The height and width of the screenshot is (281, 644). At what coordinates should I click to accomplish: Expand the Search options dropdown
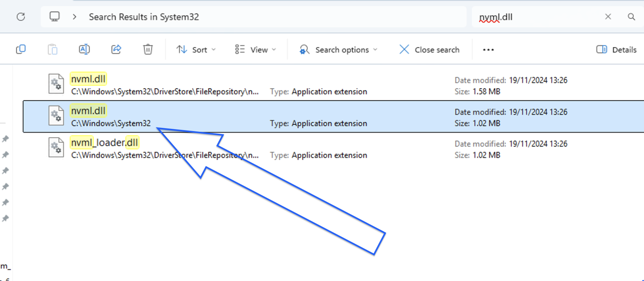point(338,50)
